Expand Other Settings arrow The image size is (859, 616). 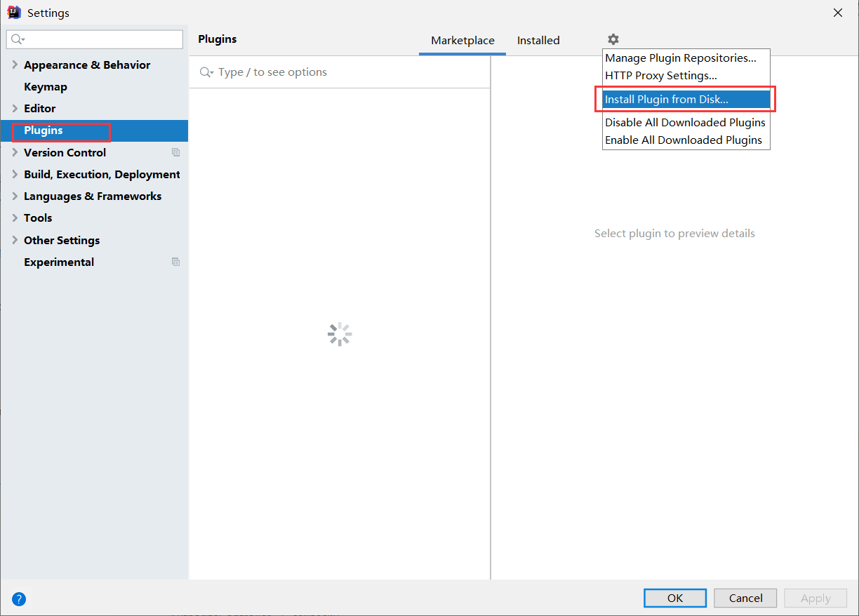tap(15, 240)
